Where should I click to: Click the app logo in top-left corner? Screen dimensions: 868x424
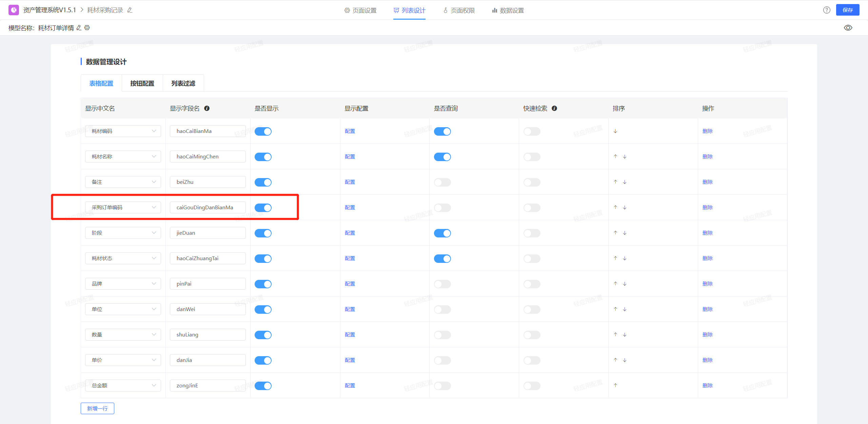[13, 9]
